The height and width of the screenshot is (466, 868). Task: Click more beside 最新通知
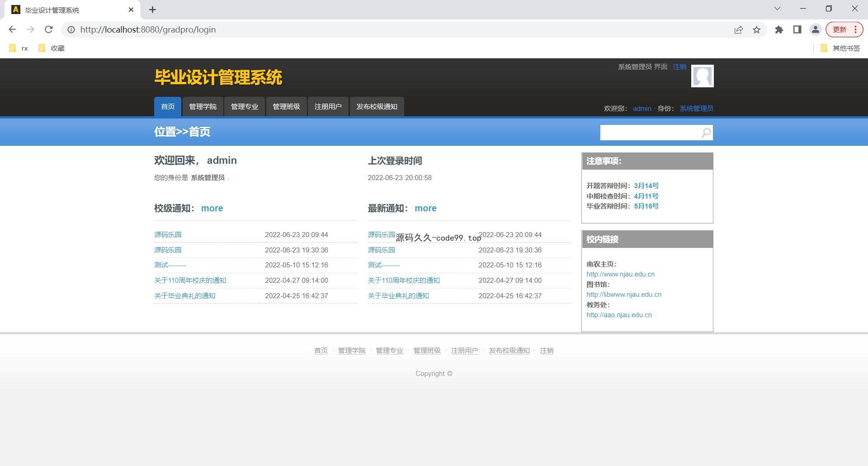click(x=425, y=208)
